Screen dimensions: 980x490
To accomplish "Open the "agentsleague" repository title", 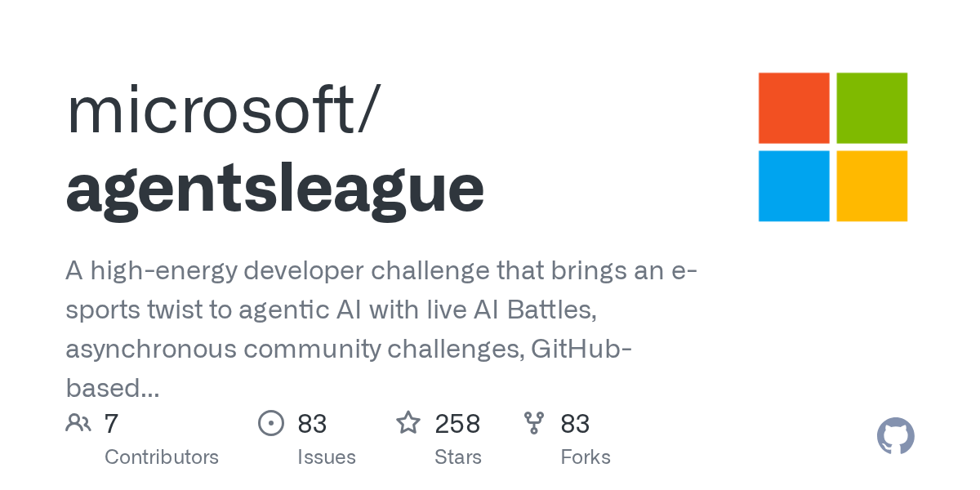I will pos(274,188).
